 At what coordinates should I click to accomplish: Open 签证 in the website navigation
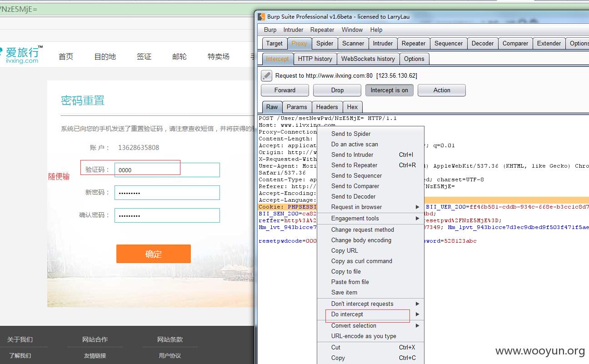click(x=144, y=56)
